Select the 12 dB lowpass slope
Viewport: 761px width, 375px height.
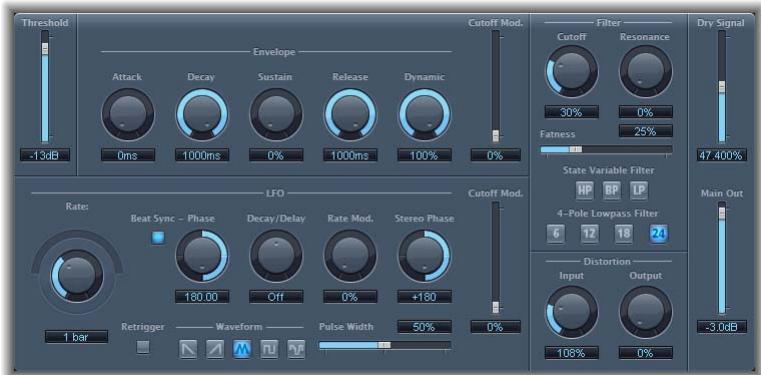[x=589, y=234]
